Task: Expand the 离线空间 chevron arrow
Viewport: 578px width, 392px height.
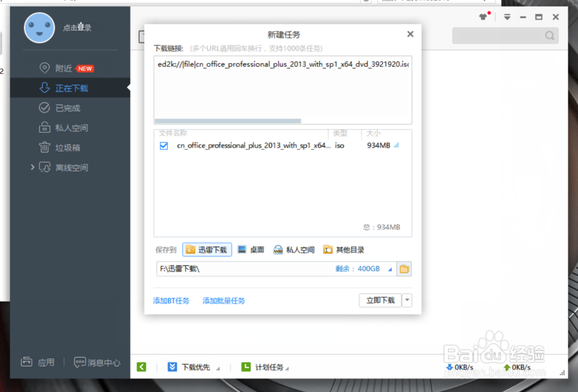Action: pyautogui.click(x=32, y=167)
